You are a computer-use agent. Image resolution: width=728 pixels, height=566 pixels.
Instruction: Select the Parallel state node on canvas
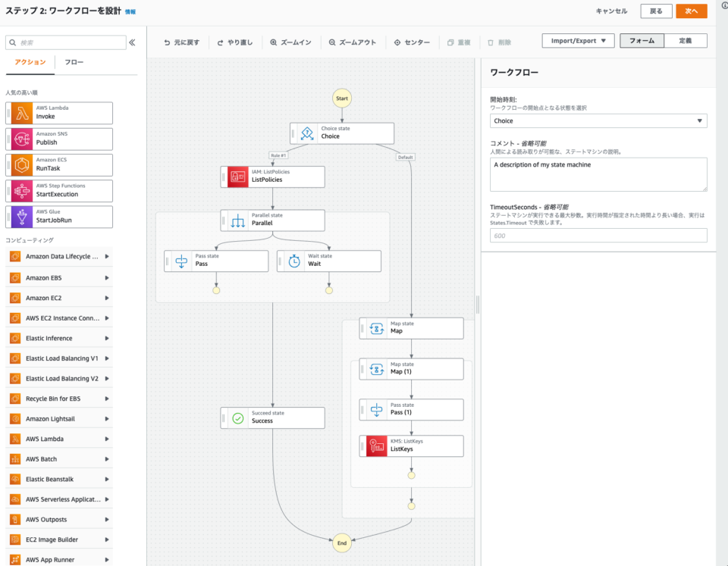(272, 220)
